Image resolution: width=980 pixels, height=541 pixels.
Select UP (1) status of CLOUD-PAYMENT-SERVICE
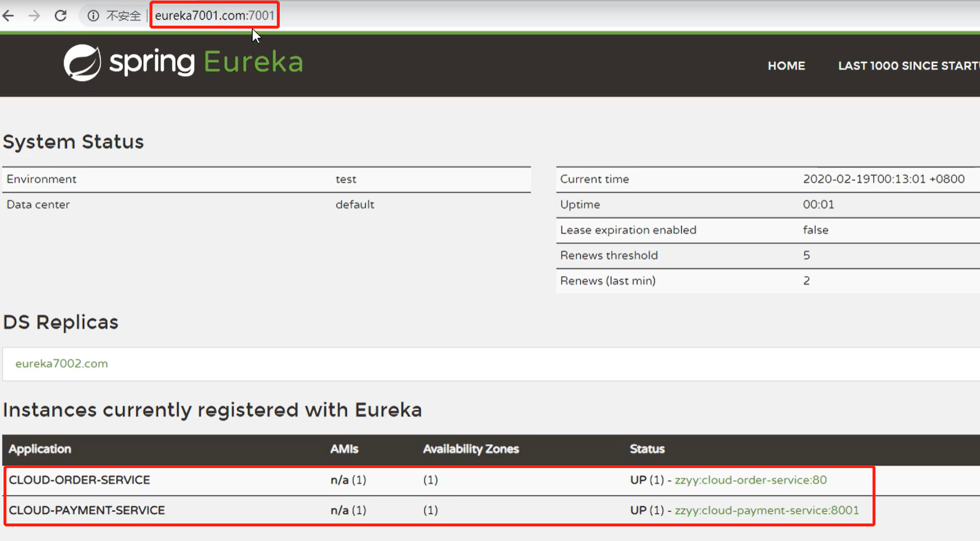[647, 510]
